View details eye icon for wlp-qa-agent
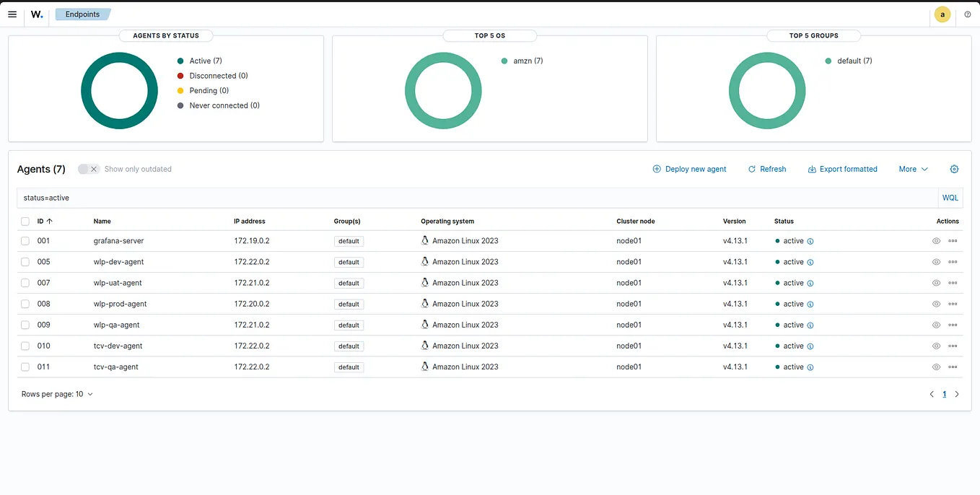The height and width of the screenshot is (495, 980). [936, 325]
